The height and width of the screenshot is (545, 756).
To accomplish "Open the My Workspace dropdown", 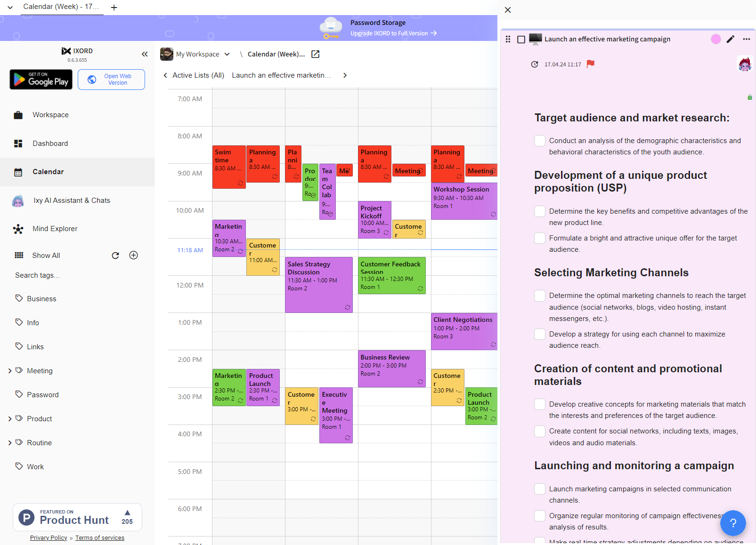I will pyautogui.click(x=195, y=54).
